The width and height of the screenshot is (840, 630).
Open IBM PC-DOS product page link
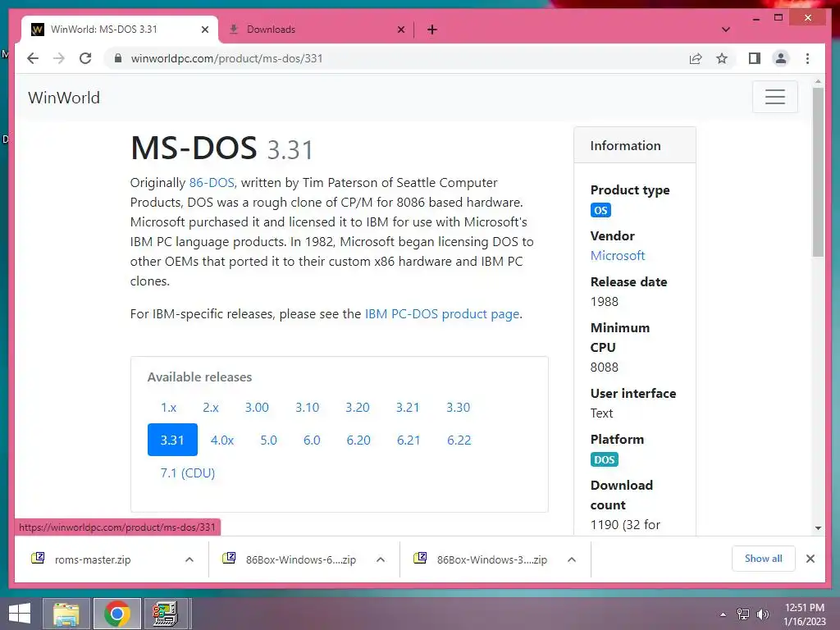pyautogui.click(x=442, y=314)
